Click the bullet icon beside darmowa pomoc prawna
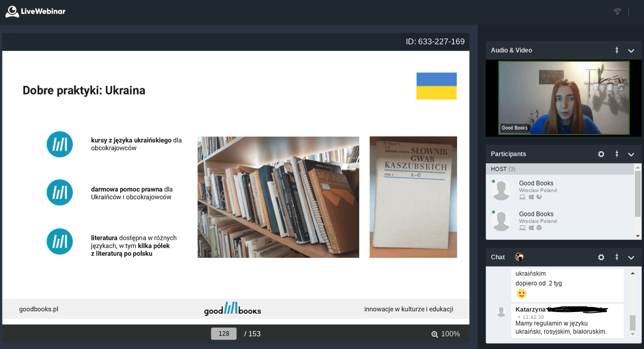This screenshot has width=644, height=349. pos(60,193)
